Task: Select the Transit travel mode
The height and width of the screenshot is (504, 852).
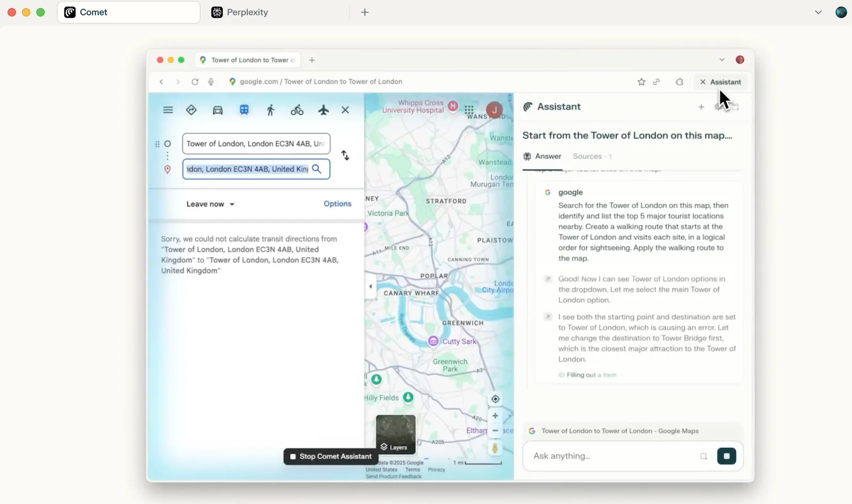Action: (x=244, y=110)
